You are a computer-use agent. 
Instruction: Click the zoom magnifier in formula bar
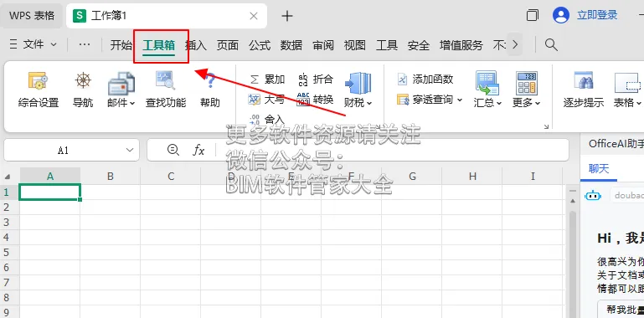pyautogui.click(x=173, y=150)
